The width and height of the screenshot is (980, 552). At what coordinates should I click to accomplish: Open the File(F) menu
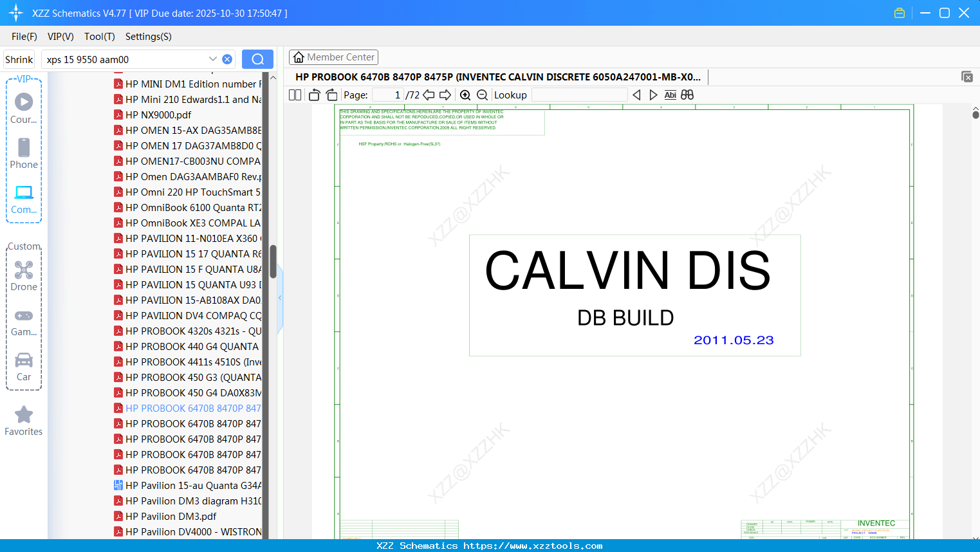24,37
